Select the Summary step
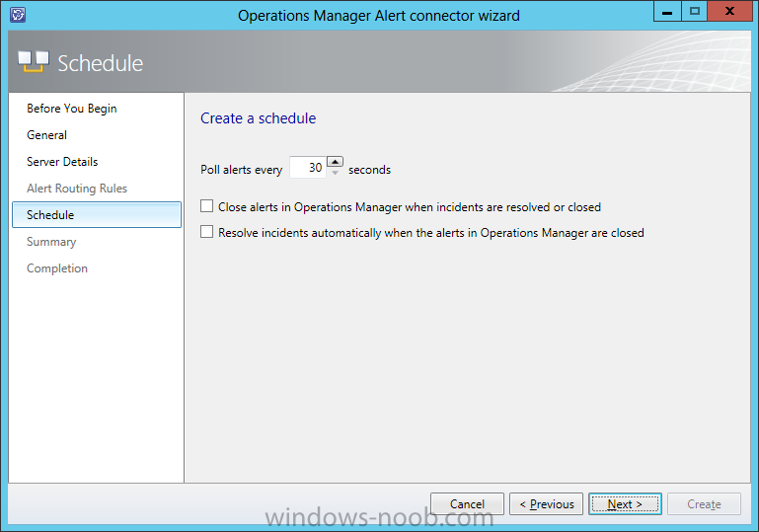The height and width of the screenshot is (532, 759). (51, 242)
